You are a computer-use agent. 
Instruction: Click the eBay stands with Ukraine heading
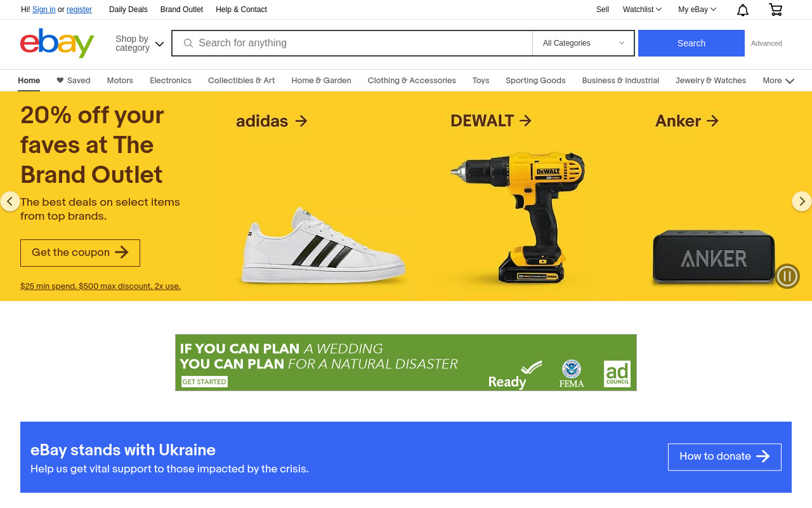tap(123, 450)
